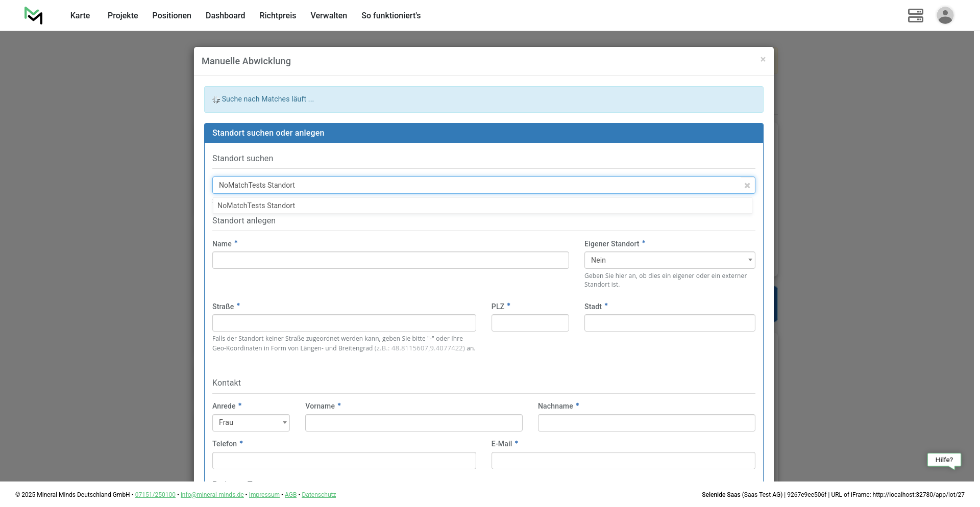Focus the Name input field
Screen dimensions: 980x507
pos(390,260)
